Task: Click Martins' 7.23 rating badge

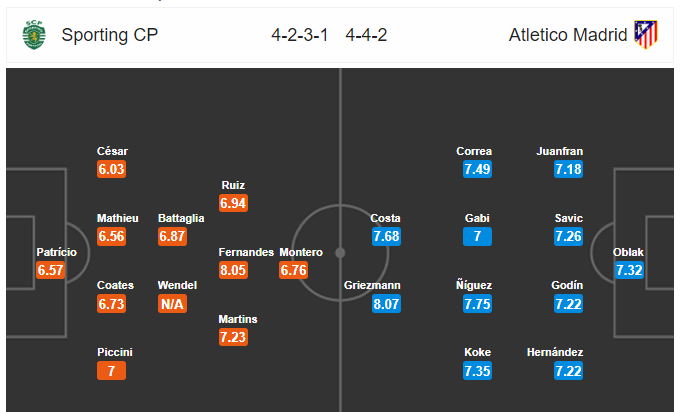Action: (x=233, y=337)
